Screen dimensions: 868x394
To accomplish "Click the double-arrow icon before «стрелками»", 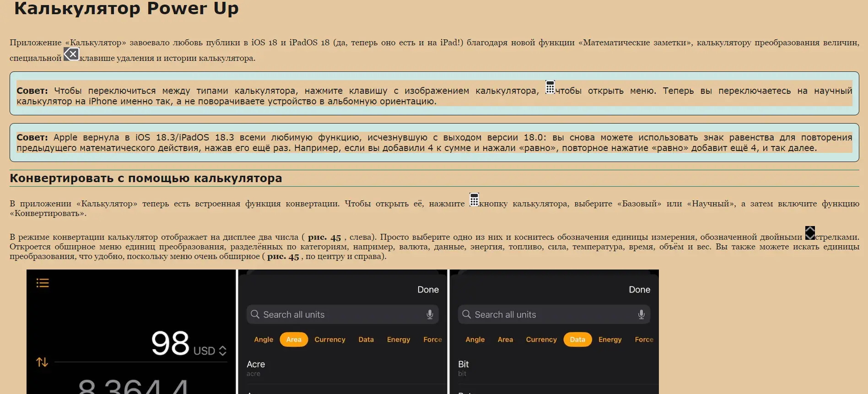I will [x=810, y=233].
